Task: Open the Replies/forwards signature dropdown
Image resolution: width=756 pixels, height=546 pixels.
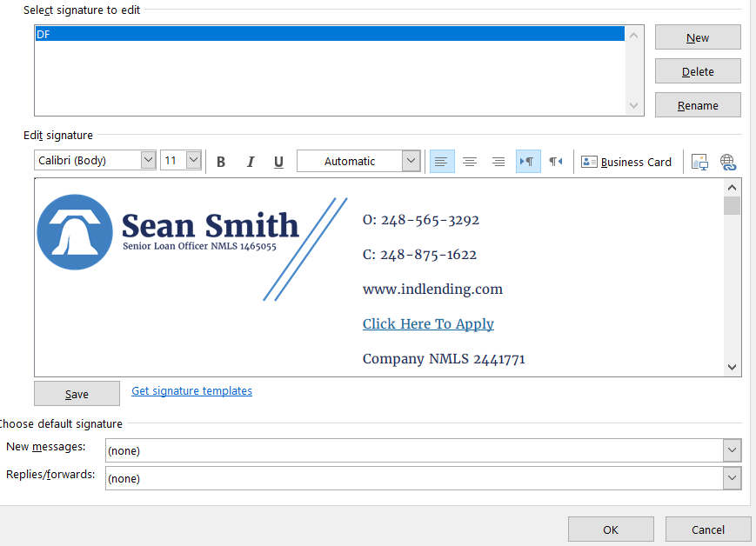Action: click(x=732, y=478)
